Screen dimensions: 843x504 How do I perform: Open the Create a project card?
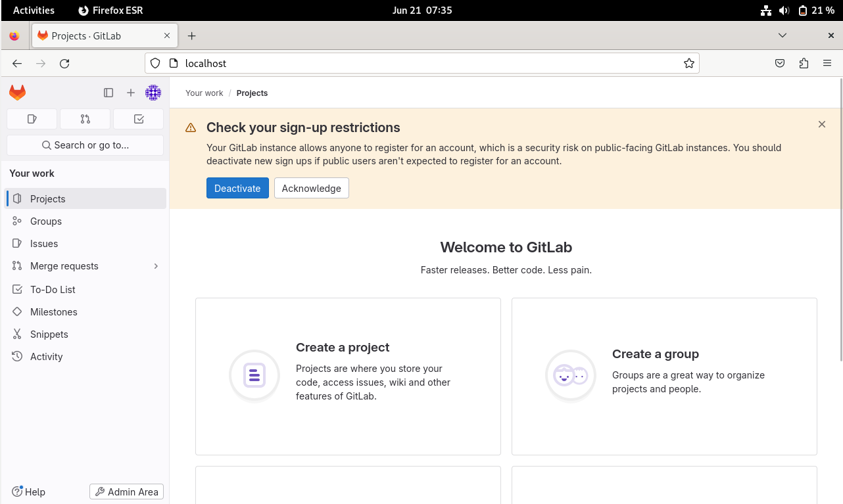pos(348,377)
